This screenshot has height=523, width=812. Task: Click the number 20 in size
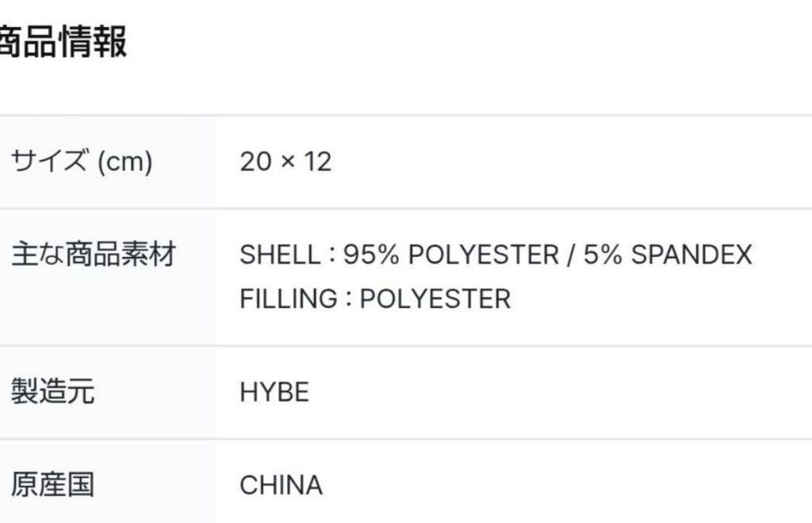(255, 162)
